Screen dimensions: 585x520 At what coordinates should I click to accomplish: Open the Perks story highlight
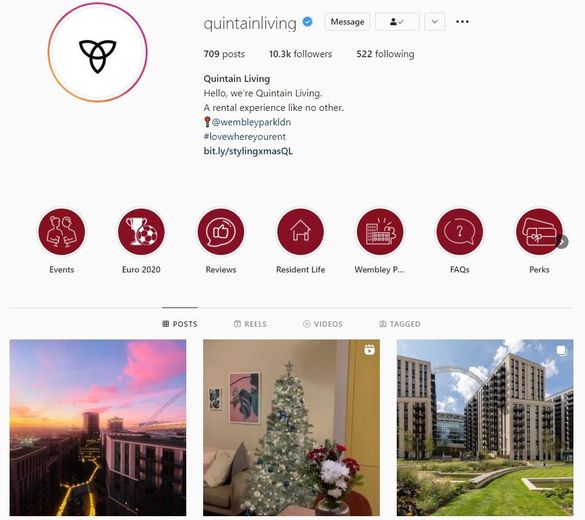point(539,232)
